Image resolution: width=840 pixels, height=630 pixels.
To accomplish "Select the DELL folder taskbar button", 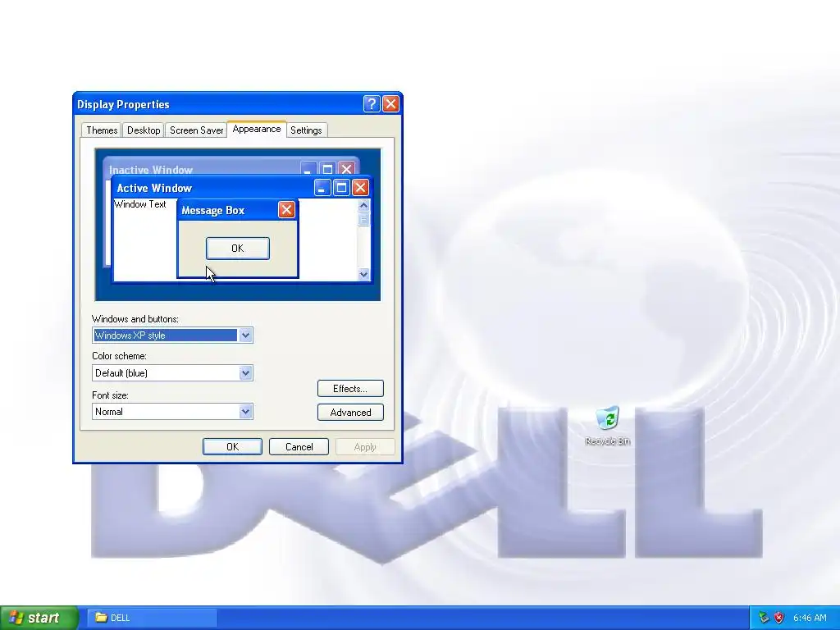I will [x=153, y=618].
